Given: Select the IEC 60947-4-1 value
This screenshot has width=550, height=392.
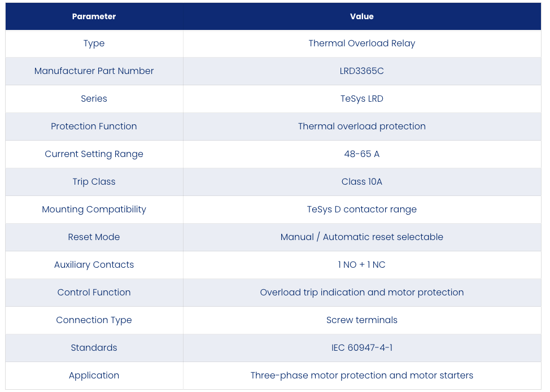Looking at the screenshot, I should pyautogui.click(x=361, y=348).
